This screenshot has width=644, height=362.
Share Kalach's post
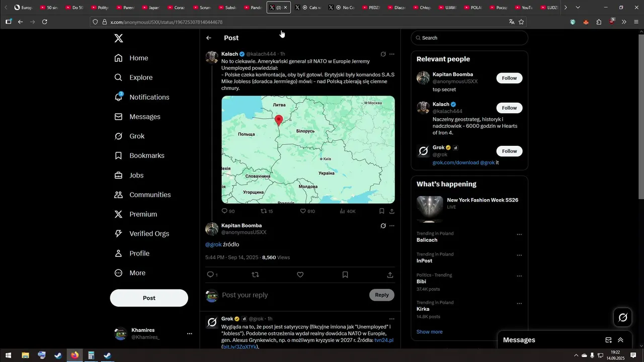pyautogui.click(x=392, y=211)
